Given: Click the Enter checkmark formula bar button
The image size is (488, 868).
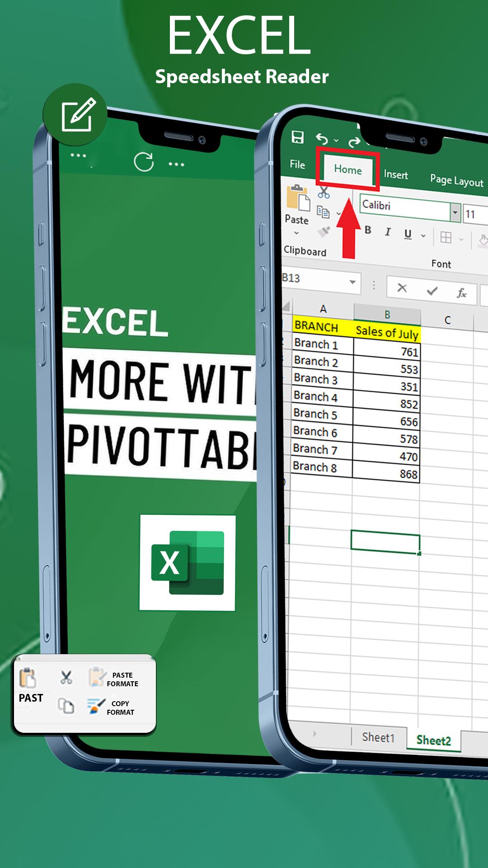Looking at the screenshot, I should point(432,291).
